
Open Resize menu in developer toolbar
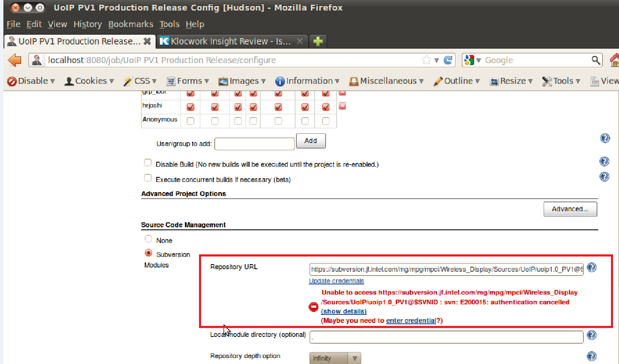click(x=511, y=81)
